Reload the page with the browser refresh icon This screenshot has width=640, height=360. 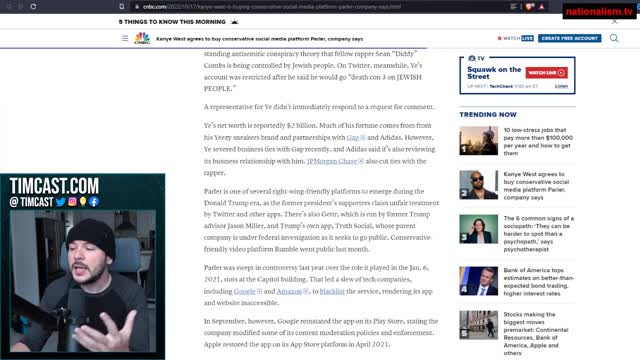[33, 7]
